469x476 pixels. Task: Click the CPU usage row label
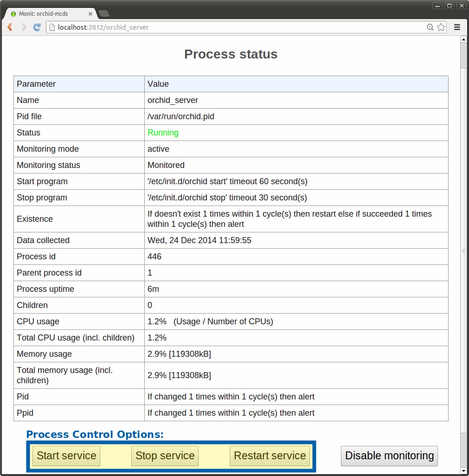click(38, 322)
